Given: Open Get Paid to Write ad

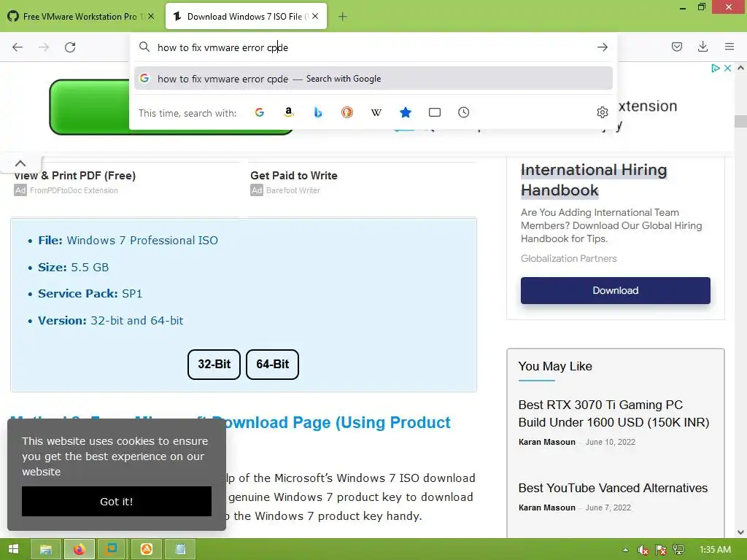Looking at the screenshot, I should coord(294,176).
